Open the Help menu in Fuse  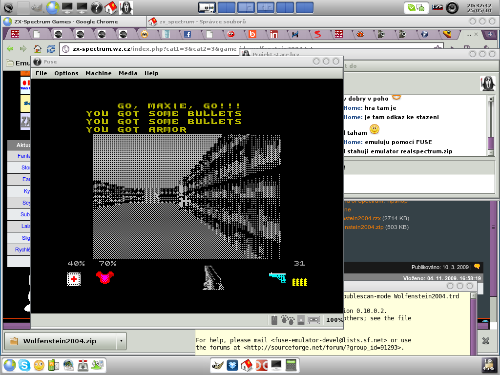[151, 73]
